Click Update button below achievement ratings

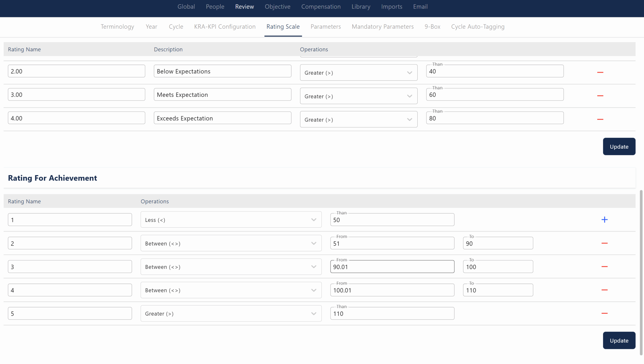pos(619,341)
